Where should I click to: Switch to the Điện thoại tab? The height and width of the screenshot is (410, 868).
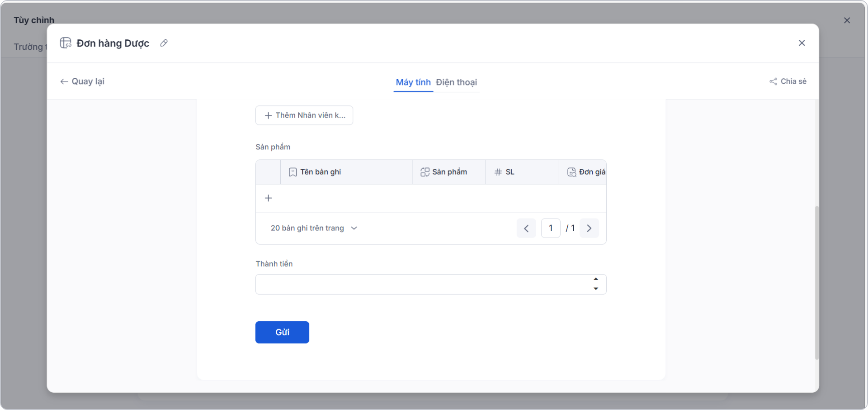click(x=456, y=82)
